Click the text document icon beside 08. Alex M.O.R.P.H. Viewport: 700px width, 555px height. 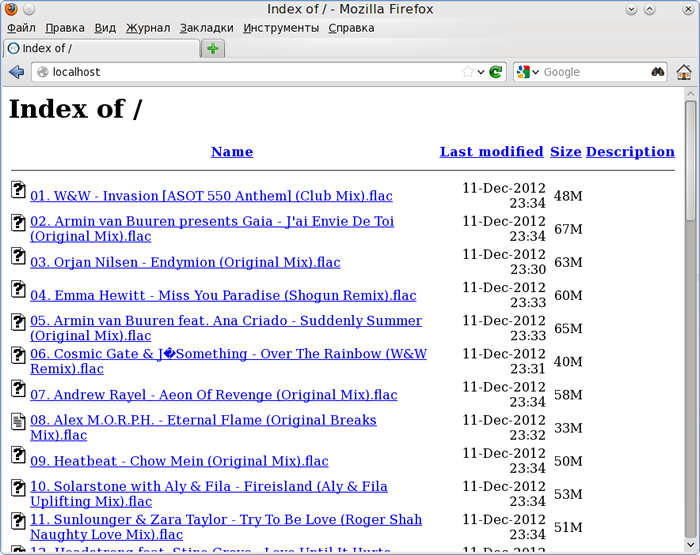tap(18, 421)
